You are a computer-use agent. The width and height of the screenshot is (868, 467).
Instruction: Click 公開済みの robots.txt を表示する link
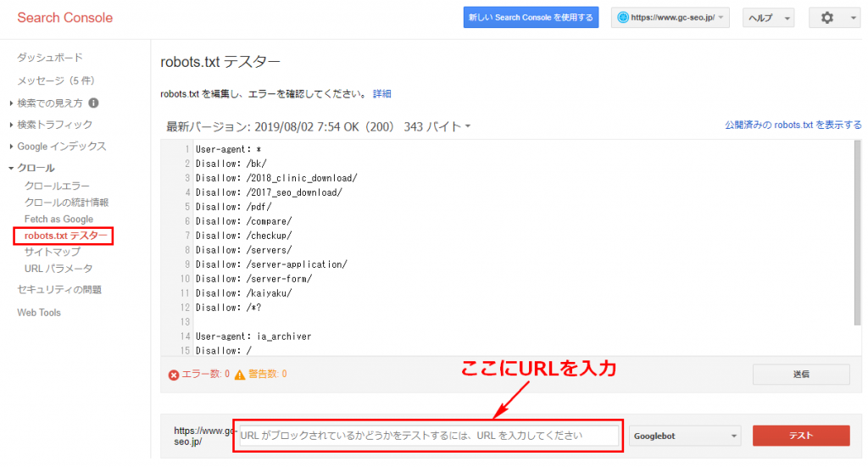(x=793, y=125)
